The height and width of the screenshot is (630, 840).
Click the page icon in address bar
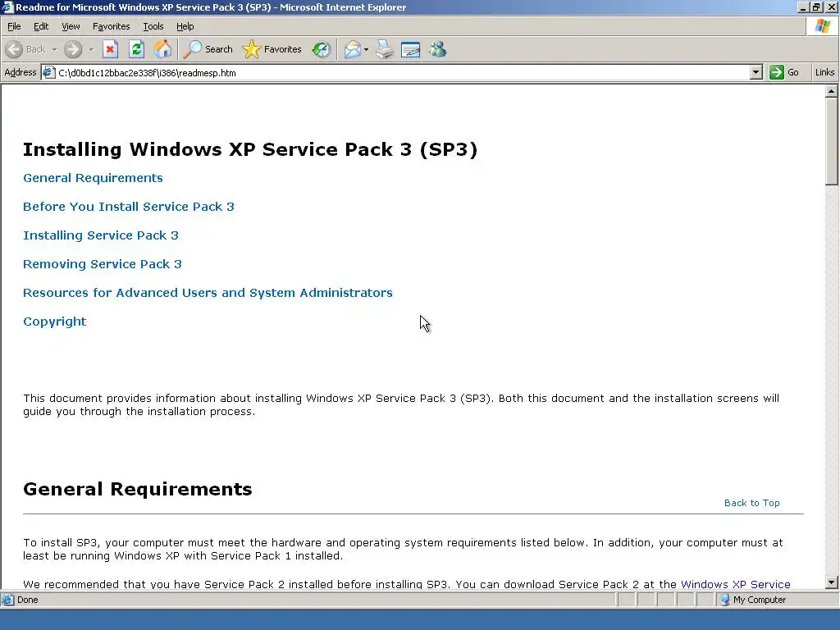tap(48, 72)
